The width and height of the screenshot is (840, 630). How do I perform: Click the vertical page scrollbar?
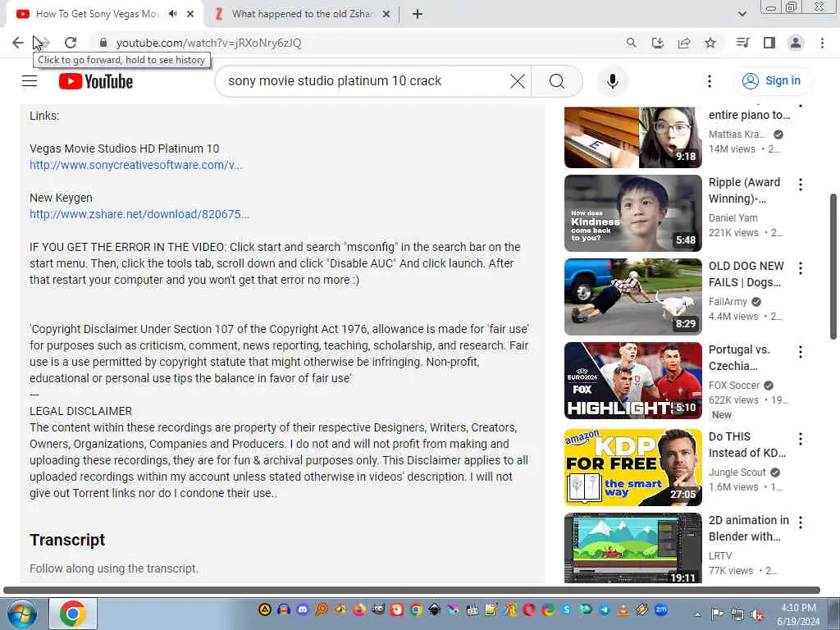tap(833, 267)
